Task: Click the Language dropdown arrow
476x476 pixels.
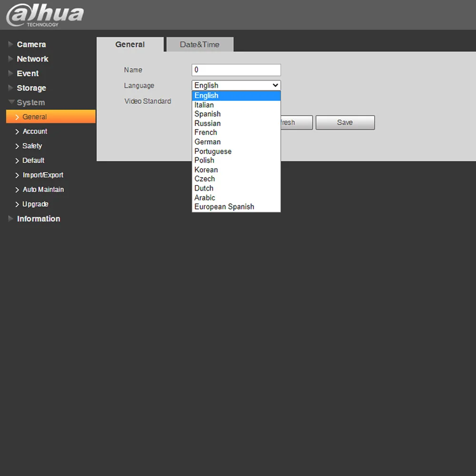Action: 275,85
